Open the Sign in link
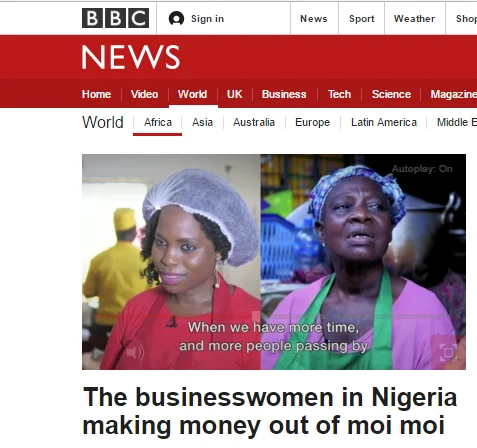 207,19
